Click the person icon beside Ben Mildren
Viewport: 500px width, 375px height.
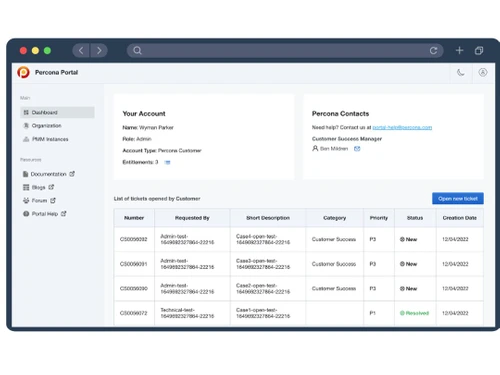point(315,148)
